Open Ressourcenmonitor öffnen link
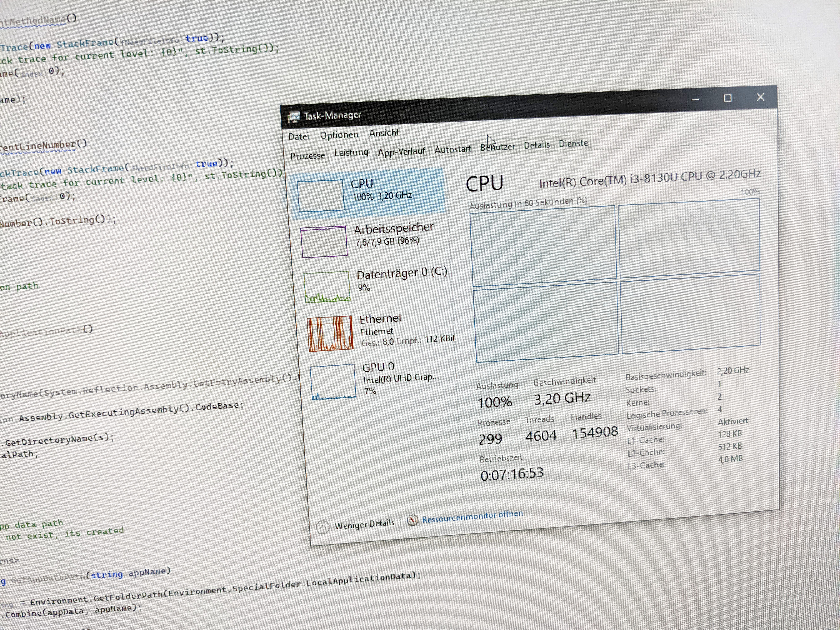 tap(472, 516)
